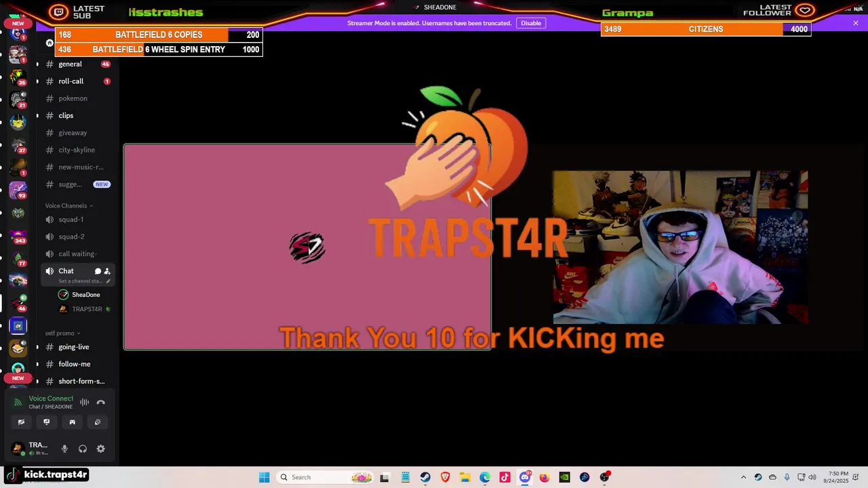Open noise suppression options icon
The image size is (868, 488).
pos(85,402)
